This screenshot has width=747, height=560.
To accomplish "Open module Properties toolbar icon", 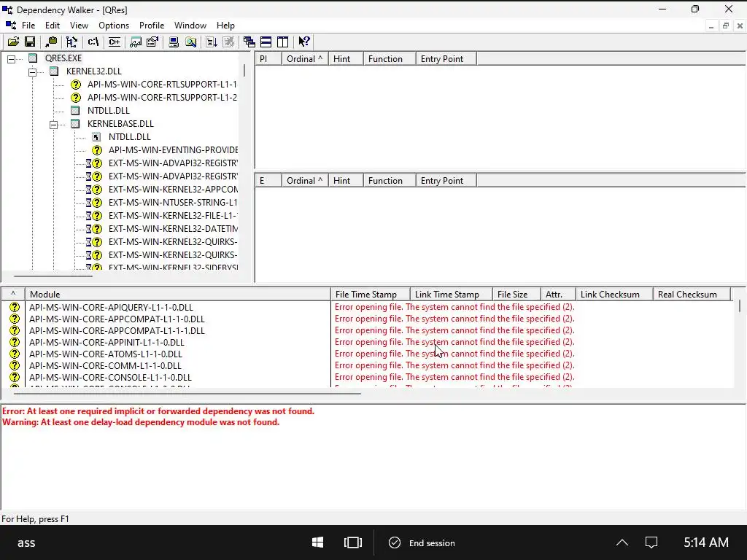I will (152, 42).
